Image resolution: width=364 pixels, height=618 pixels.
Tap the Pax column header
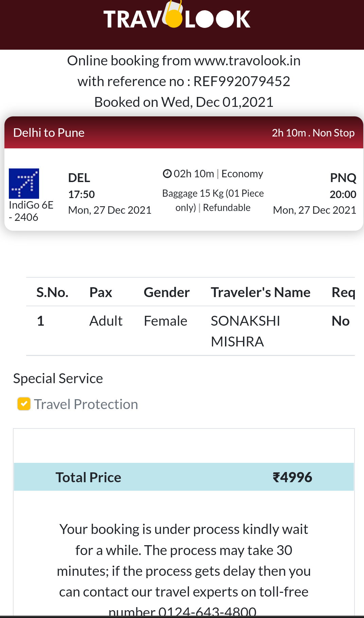101,292
